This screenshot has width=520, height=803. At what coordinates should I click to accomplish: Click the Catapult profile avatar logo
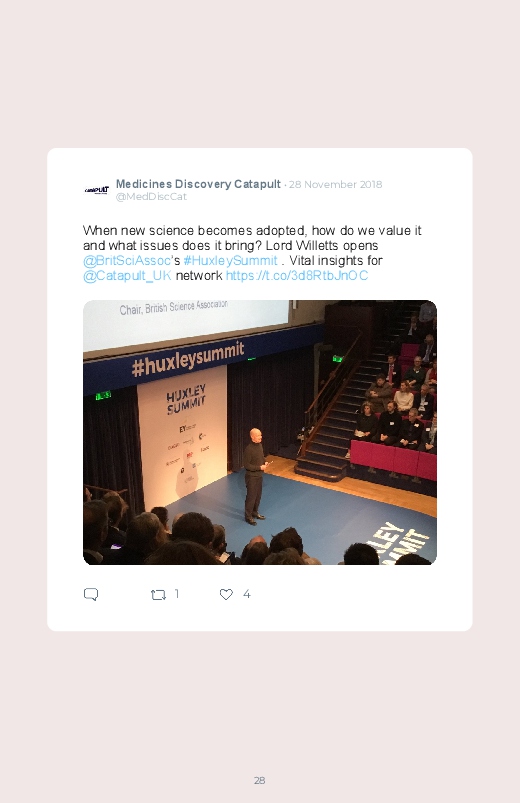tap(97, 190)
